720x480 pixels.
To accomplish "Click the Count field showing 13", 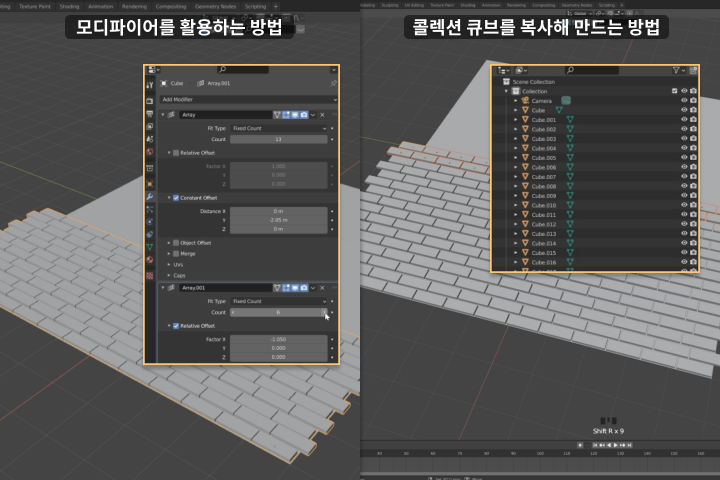I will click(x=279, y=139).
